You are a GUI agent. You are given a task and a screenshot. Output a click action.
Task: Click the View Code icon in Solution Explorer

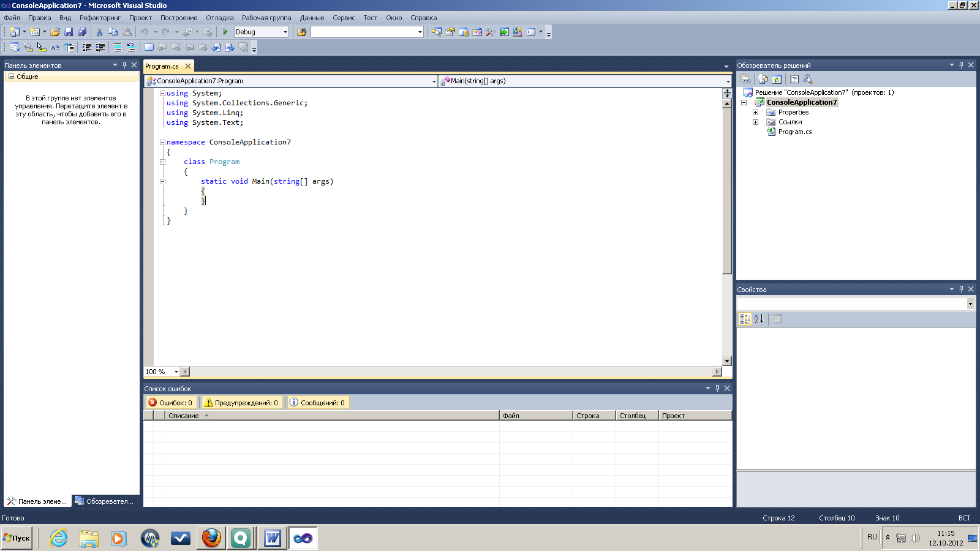point(794,79)
